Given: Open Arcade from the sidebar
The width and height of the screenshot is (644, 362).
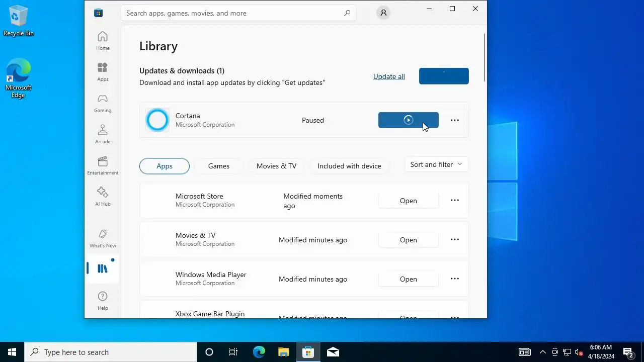Looking at the screenshot, I should pyautogui.click(x=103, y=134).
